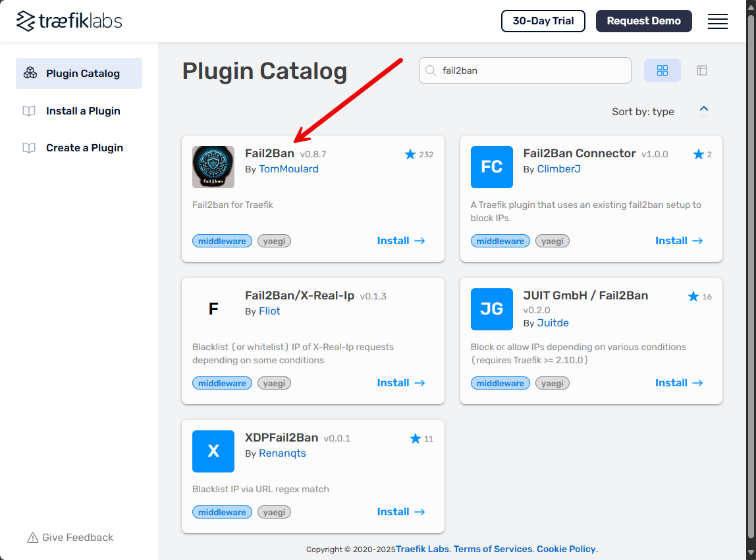756x560 pixels.
Task: Open the Sort by type dropdown
Action: 643,112
